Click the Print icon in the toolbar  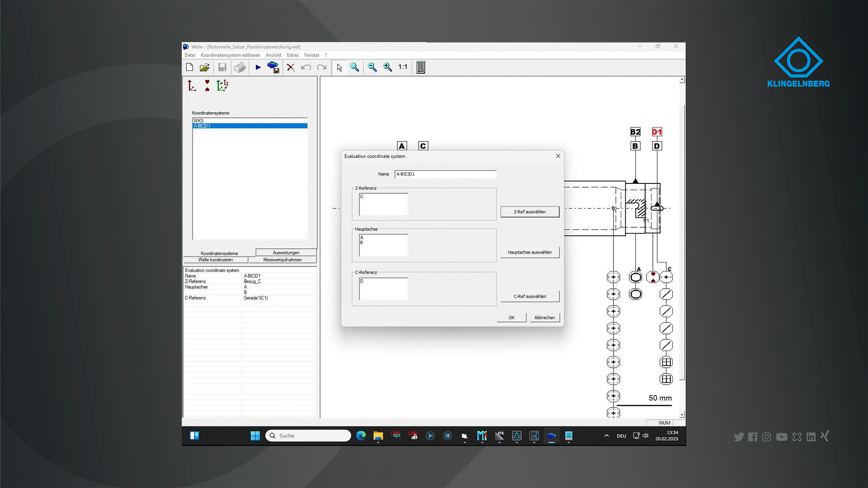click(x=240, y=67)
